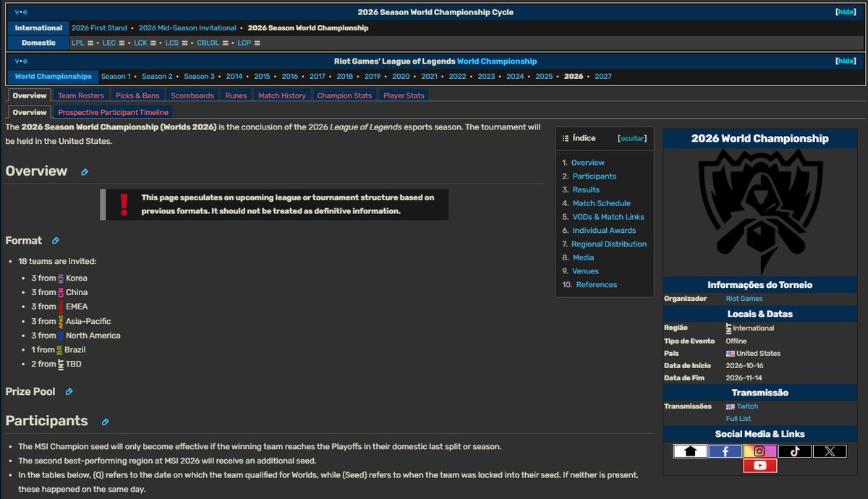The height and width of the screenshot is (499, 868).
Task: Go to the CBLOL league page
Action: (208, 43)
